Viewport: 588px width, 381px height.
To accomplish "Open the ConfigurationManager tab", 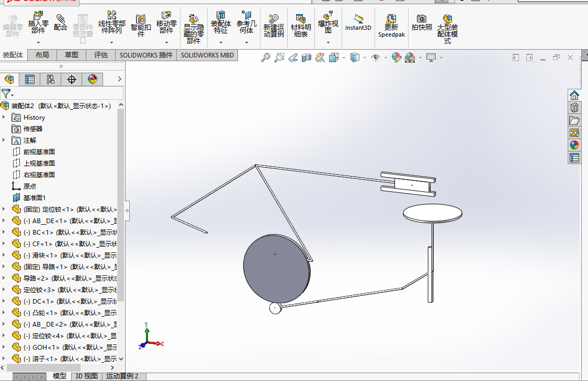I will (x=50, y=79).
